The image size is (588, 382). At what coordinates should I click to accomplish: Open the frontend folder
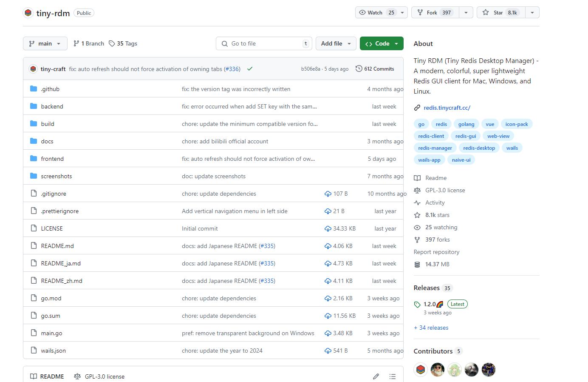[52, 159]
